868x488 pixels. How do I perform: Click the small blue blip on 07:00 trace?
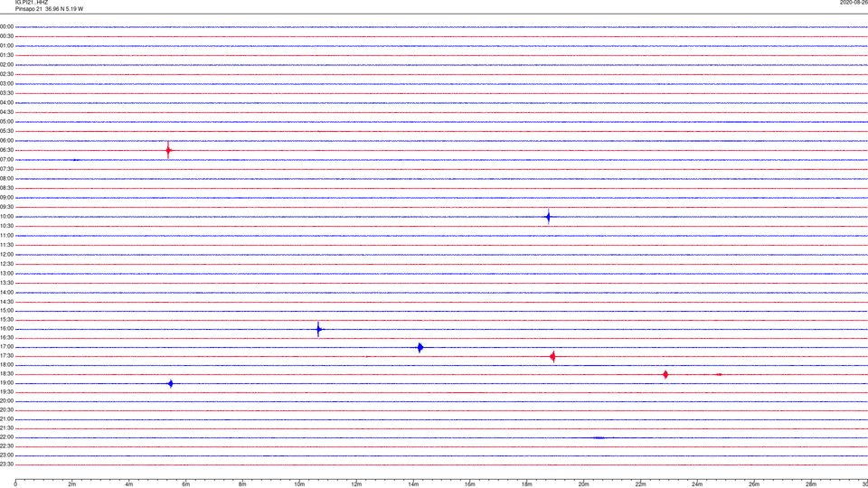coord(76,160)
